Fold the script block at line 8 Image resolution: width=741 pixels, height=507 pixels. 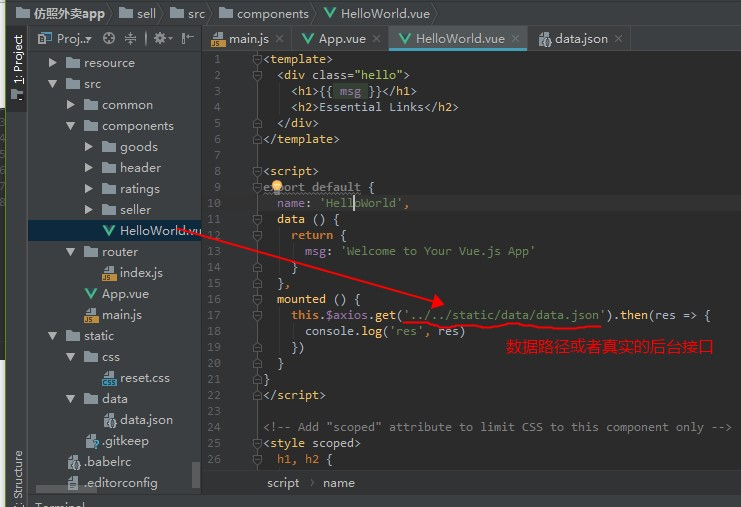pyautogui.click(x=257, y=171)
